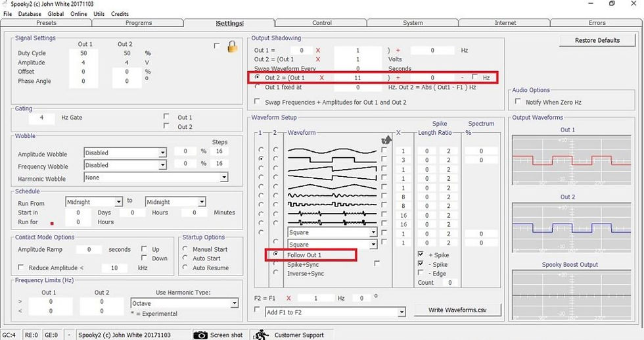Click the Out 2 waveform preview graph
Image resolution: width=644 pixels, height=340 pixels.
[571, 228]
